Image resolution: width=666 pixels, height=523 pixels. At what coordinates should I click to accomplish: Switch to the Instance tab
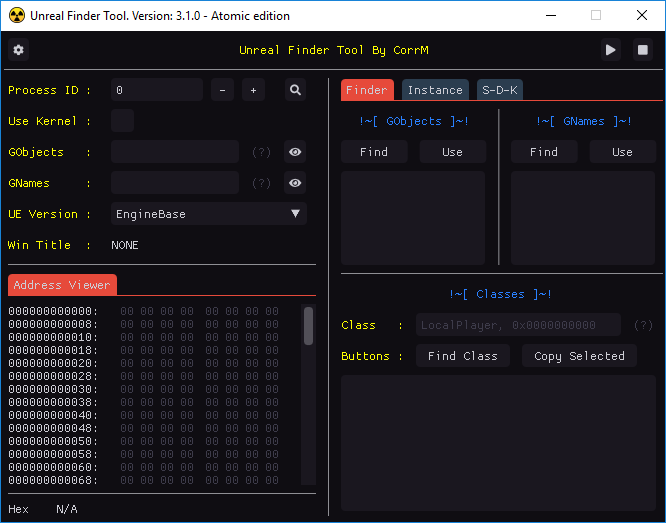(435, 90)
